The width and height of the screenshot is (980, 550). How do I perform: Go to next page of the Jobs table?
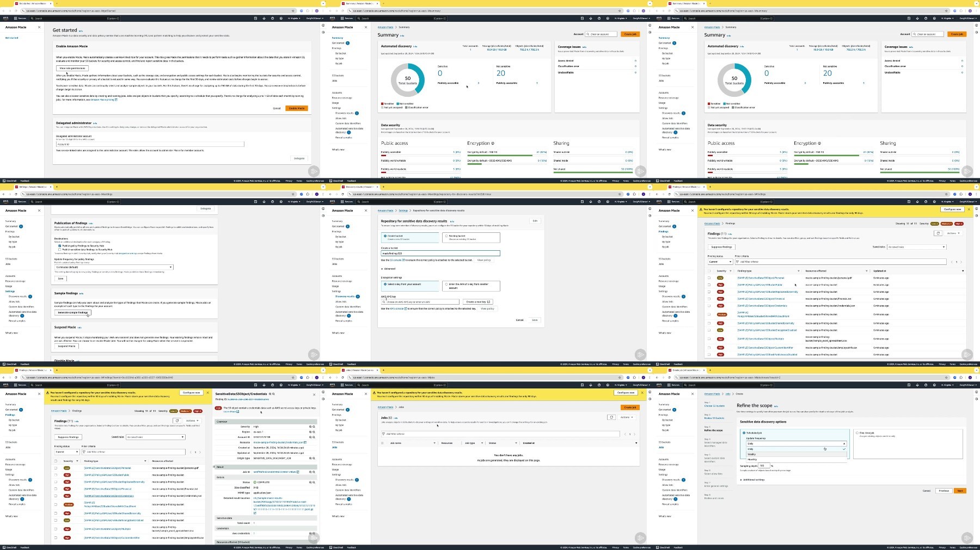click(x=635, y=434)
